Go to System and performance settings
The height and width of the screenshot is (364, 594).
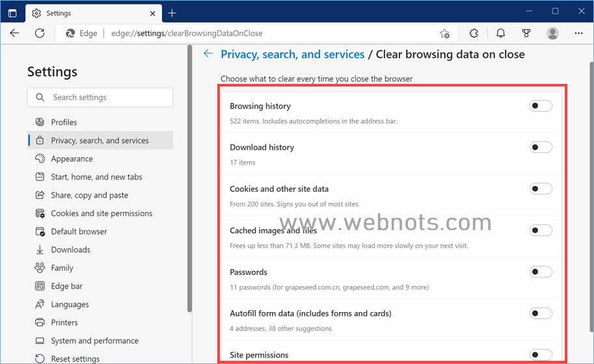94,341
